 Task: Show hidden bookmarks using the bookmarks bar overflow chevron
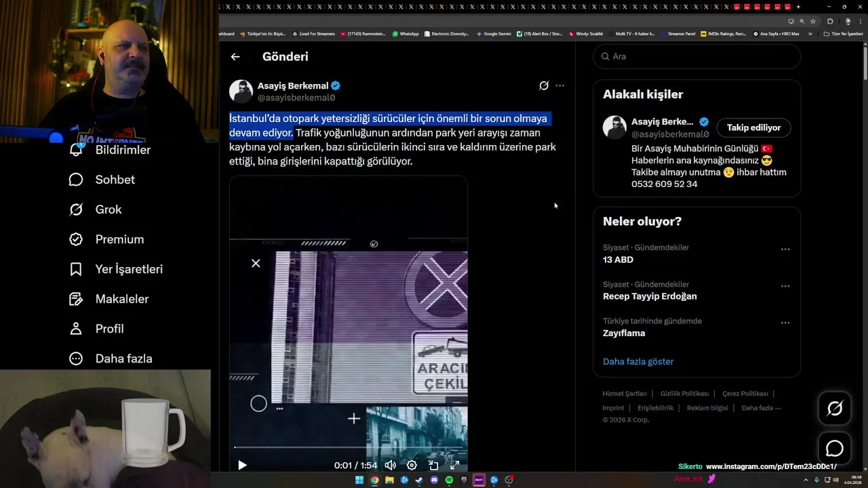coord(810,34)
